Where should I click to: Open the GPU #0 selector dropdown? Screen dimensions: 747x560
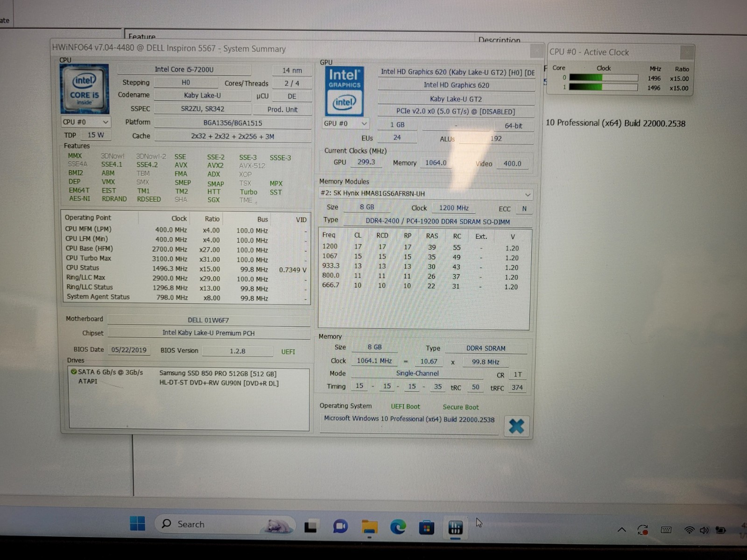(x=345, y=124)
